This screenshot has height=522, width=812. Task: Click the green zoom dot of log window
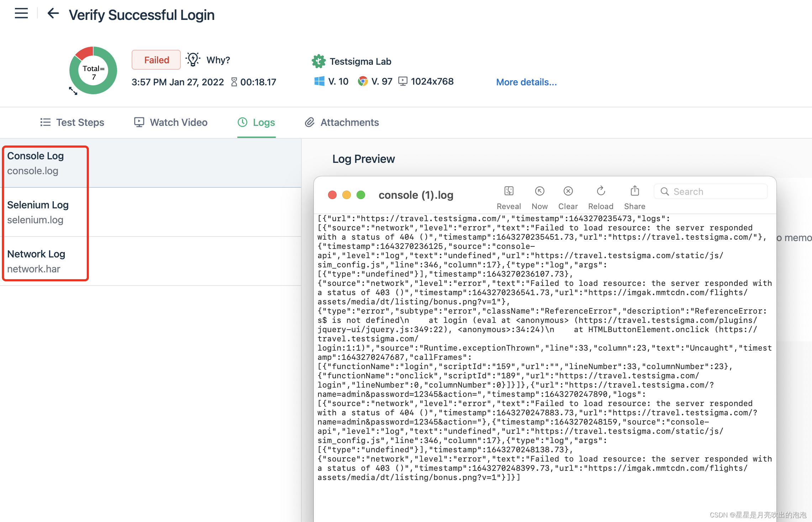click(361, 195)
